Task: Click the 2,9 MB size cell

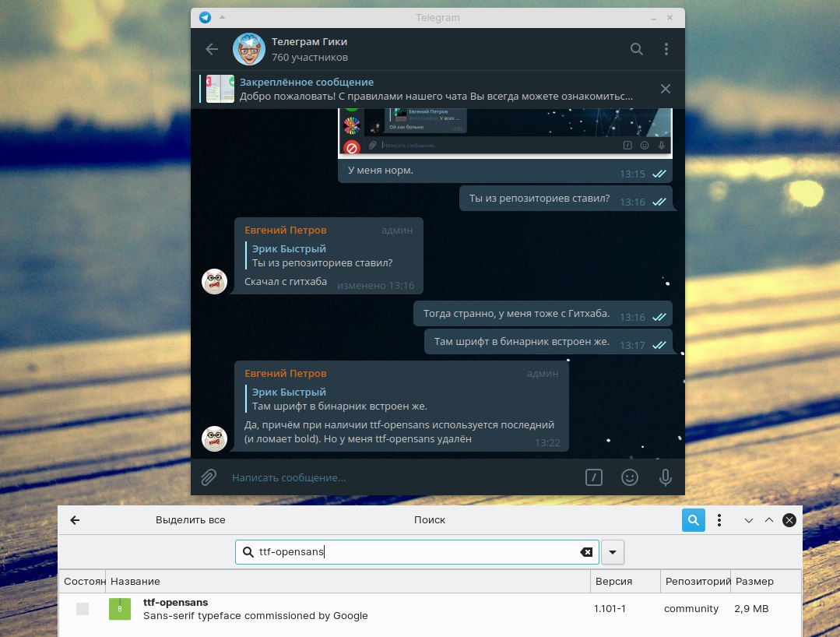Action: point(751,609)
